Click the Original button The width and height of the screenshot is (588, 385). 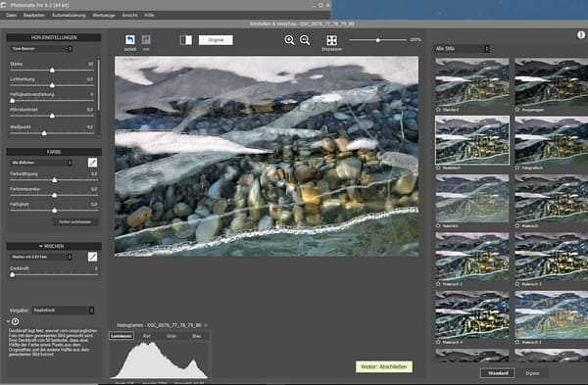pos(216,40)
